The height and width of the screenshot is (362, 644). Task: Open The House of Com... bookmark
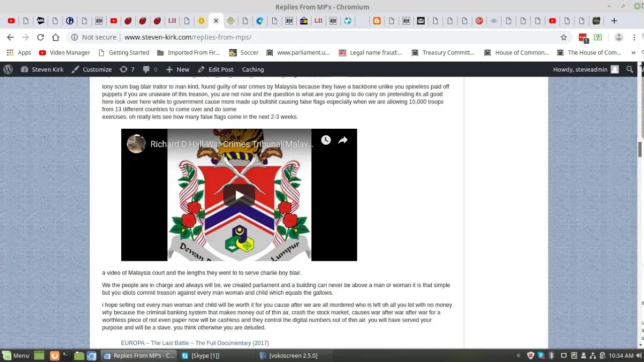[x=589, y=52]
